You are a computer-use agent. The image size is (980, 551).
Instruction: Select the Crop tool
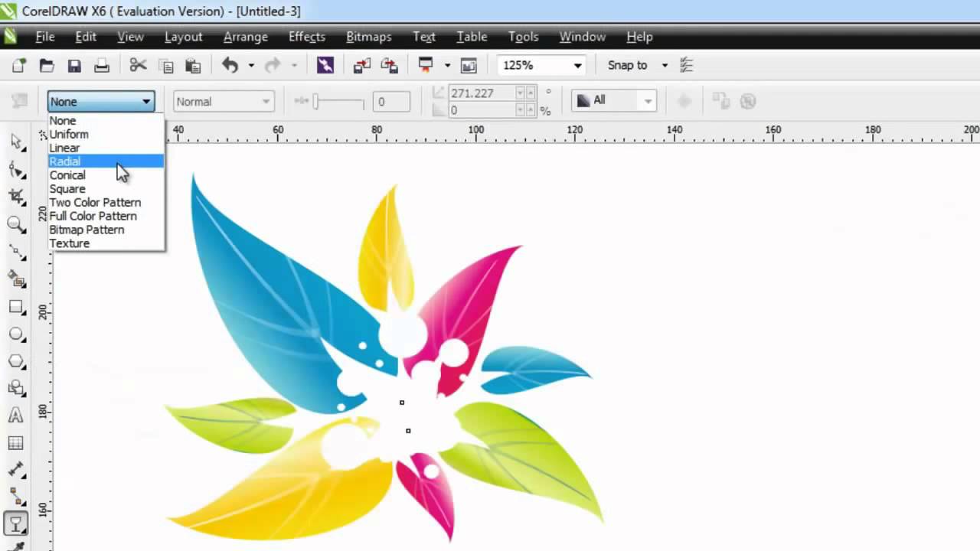[x=16, y=196]
